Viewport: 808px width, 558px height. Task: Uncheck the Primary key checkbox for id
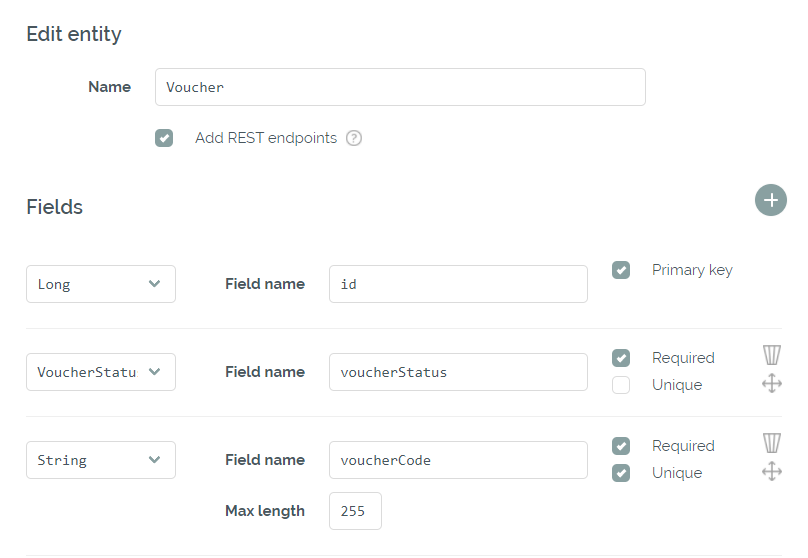point(621,270)
